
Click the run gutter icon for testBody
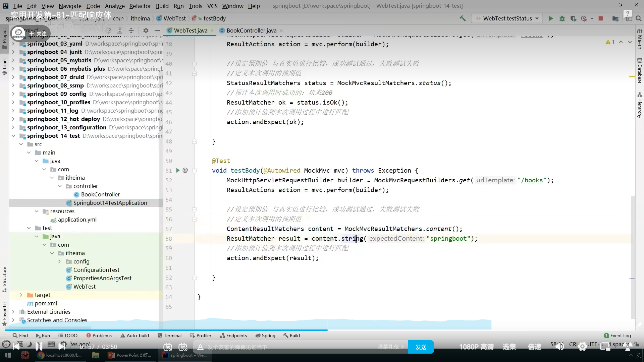pyautogui.click(x=178, y=170)
